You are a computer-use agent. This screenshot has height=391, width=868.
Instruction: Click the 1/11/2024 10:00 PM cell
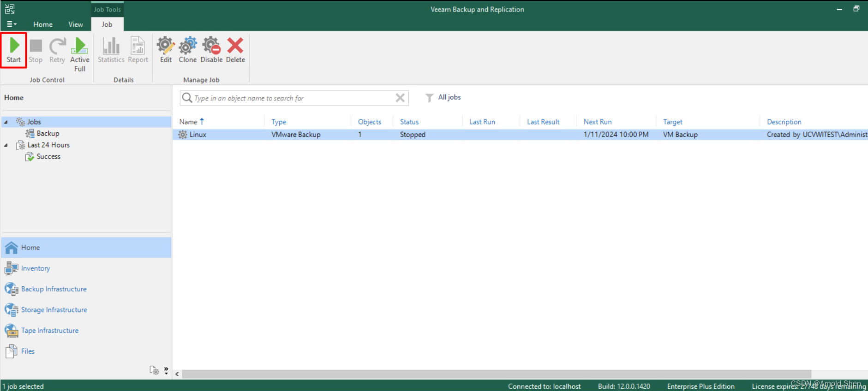tap(616, 135)
